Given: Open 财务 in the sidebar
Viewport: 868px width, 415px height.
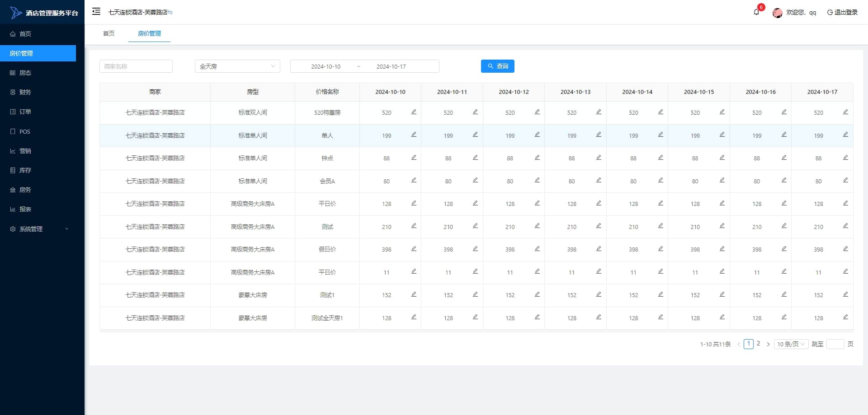Looking at the screenshot, I should (x=38, y=92).
